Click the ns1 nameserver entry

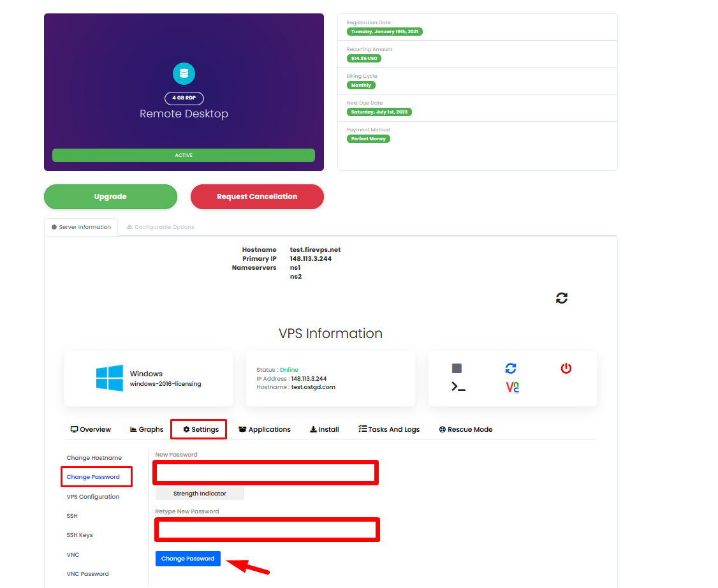(295, 267)
